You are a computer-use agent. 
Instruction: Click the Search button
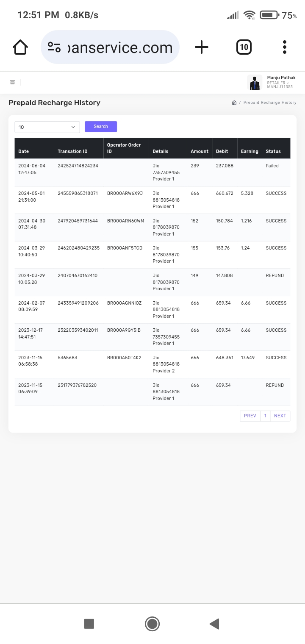pyautogui.click(x=101, y=127)
